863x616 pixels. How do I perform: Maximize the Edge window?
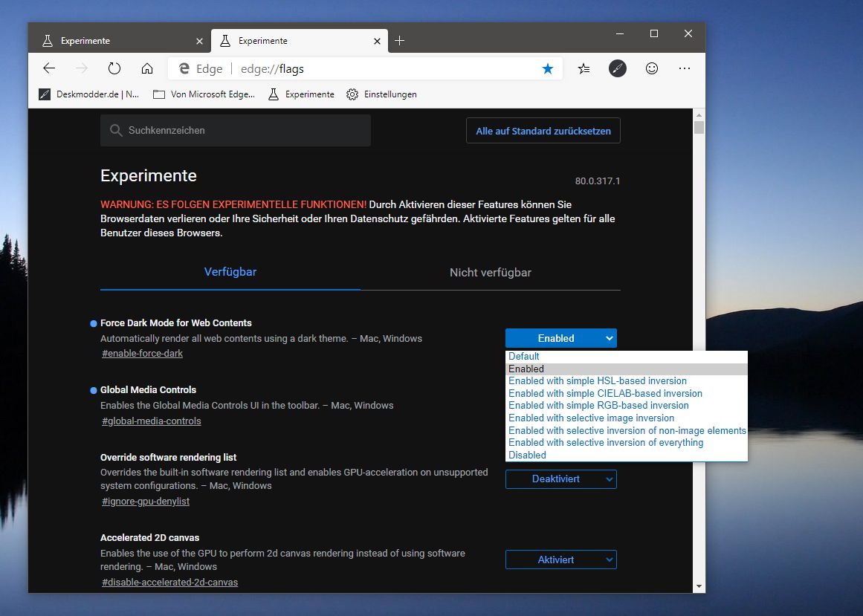[654, 34]
